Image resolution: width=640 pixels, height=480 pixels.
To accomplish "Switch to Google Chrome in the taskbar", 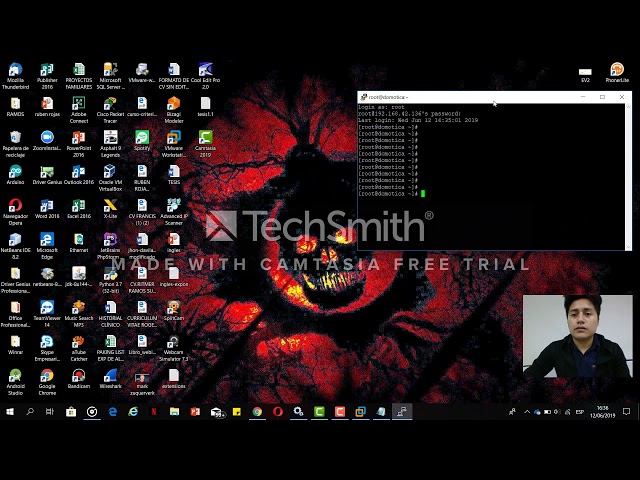I will [257, 411].
